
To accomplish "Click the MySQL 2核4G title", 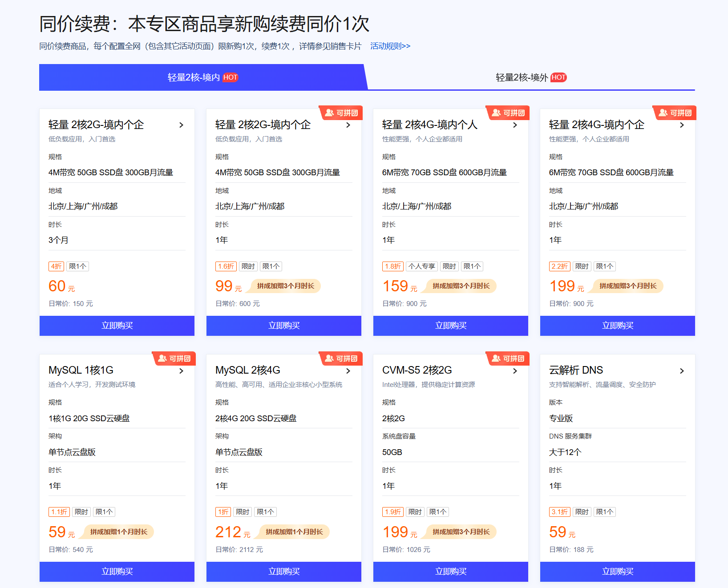I will coord(248,370).
